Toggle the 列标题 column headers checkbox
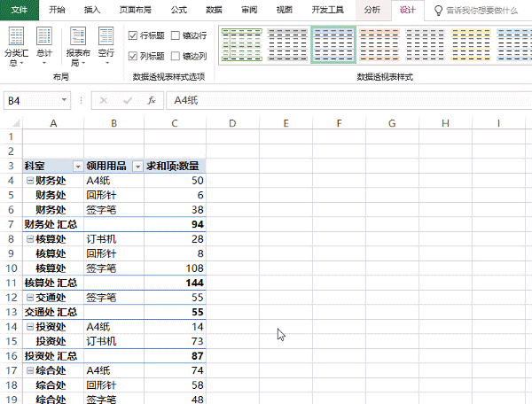Screen dimensions: 532x404 tap(133, 56)
